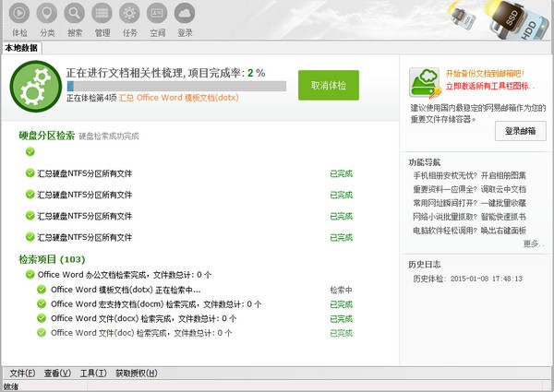Click the 登录 cloud icon
Viewport: 554px width, 392px height.
[185, 14]
